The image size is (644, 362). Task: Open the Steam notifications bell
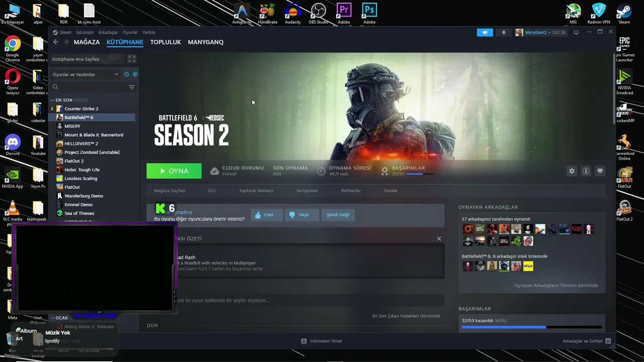[x=504, y=32]
